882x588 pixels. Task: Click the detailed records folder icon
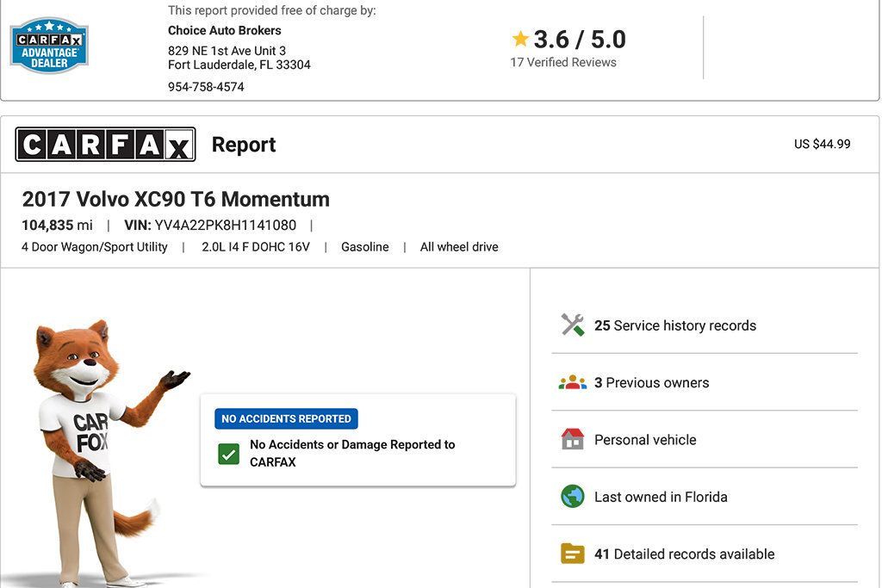pos(573,554)
